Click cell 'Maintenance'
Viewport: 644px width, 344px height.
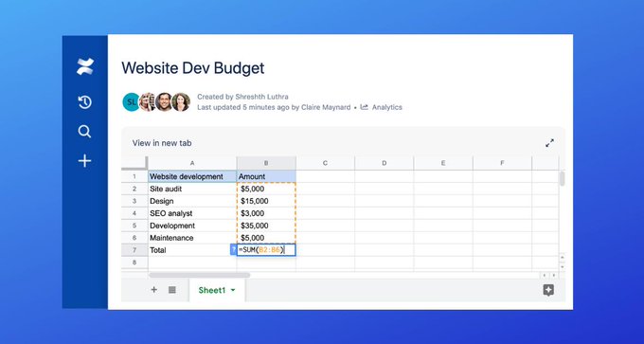[192, 238]
